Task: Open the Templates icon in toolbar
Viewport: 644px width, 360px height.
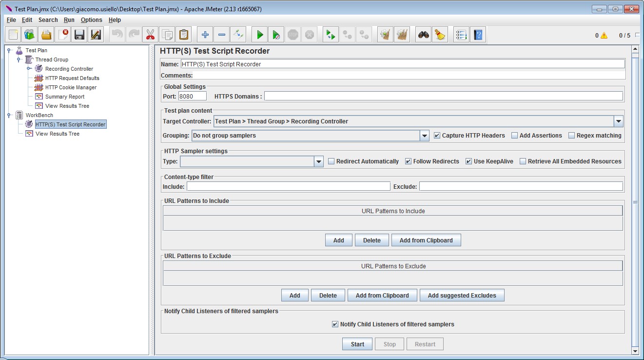Action: tap(30, 35)
